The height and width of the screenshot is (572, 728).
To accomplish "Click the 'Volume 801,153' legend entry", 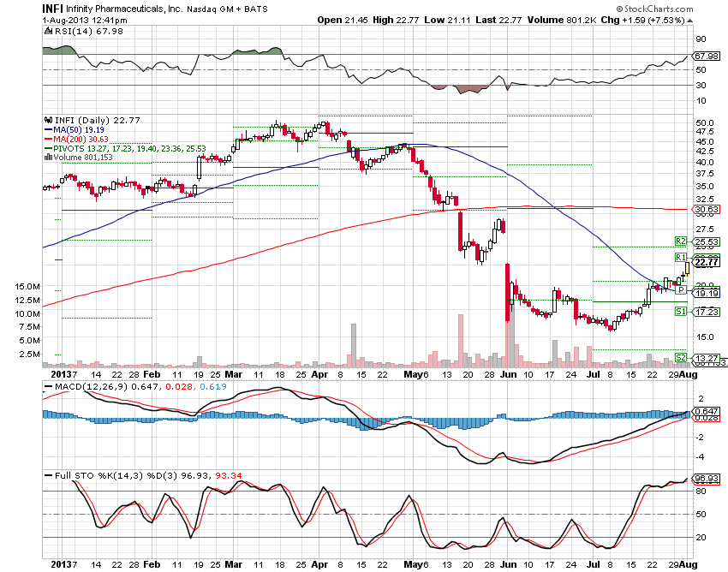I will pyautogui.click(x=83, y=157).
